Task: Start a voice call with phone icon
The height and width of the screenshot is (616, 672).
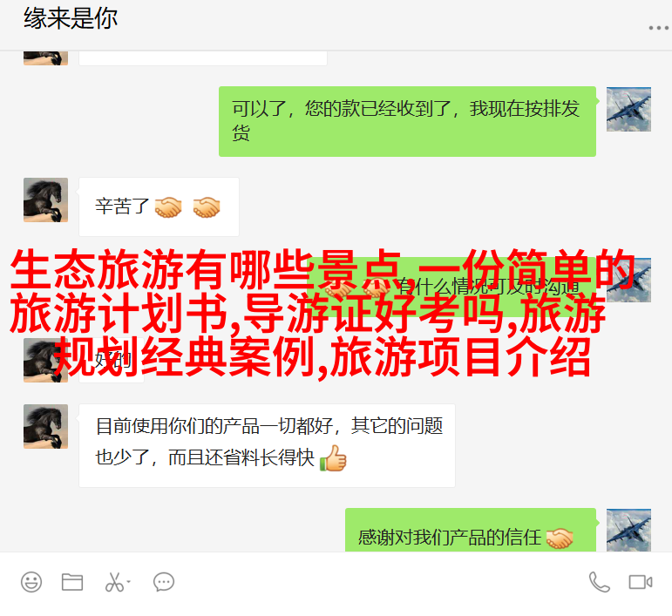Action: pos(599,582)
